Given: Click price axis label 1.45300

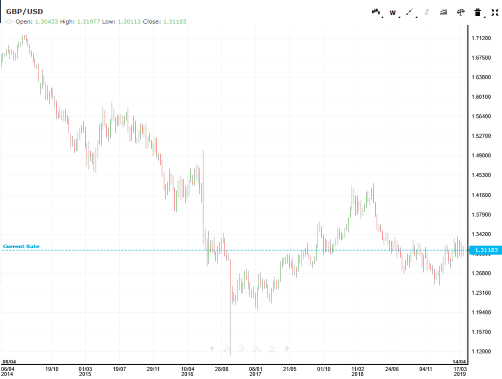Looking at the screenshot, I should tap(481, 175).
